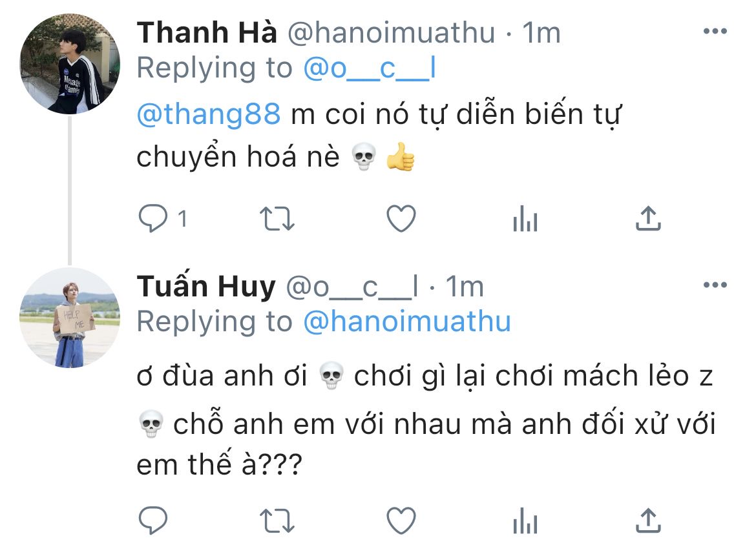The width and height of the screenshot is (756, 545).
Task: Retweet Thanh Hà's tweet
Action: point(277,220)
